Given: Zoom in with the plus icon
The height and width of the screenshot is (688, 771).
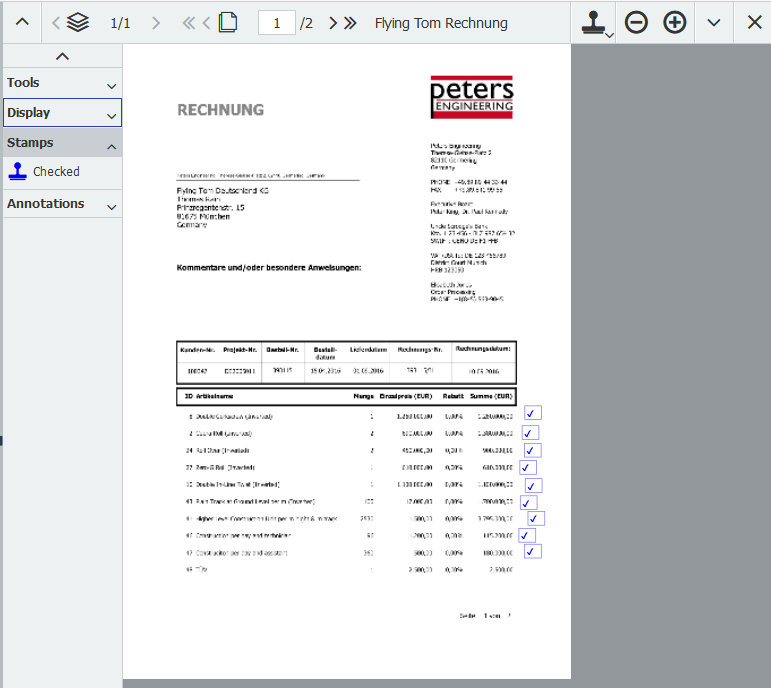Looking at the screenshot, I should pyautogui.click(x=675, y=22).
